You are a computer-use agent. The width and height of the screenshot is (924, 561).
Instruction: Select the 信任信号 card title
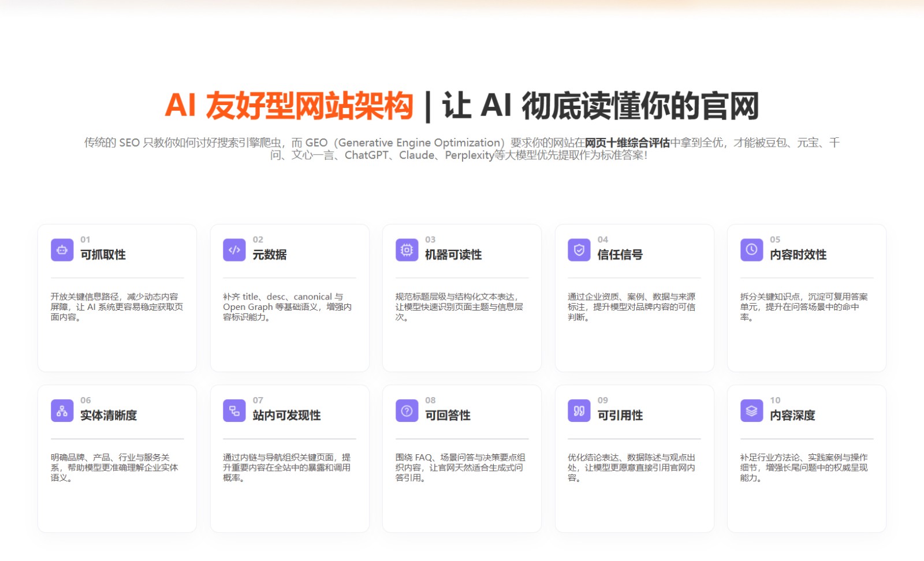coord(620,255)
